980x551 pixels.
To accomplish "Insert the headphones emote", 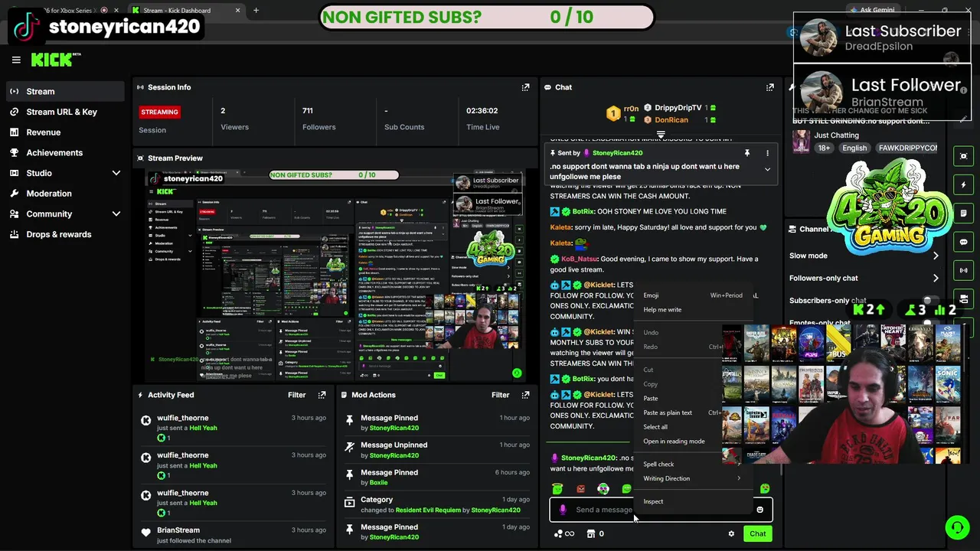I will tap(603, 489).
